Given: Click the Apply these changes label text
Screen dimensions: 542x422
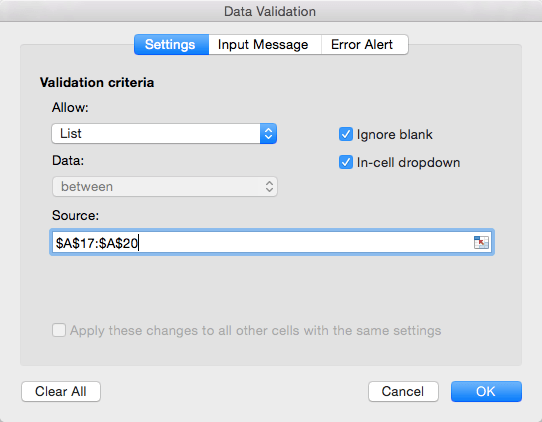Looking at the screenshot, I should [x=255, y=330].
